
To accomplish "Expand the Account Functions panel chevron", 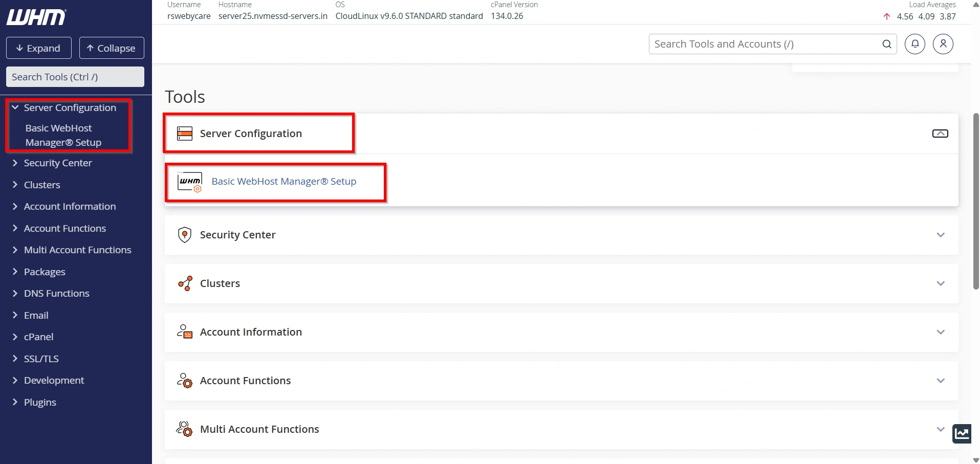I will [941, 381].
